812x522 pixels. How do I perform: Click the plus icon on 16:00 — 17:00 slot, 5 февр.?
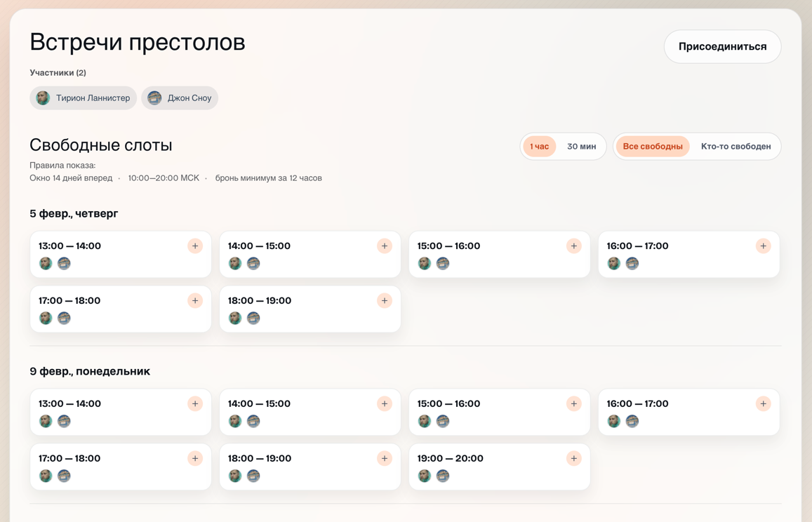tap(763, 246)
